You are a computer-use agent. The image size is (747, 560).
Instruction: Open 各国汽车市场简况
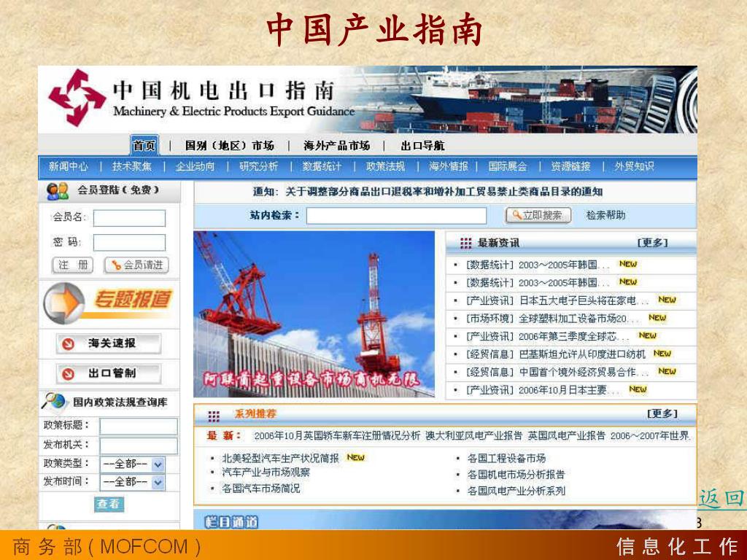pos(261,489)
